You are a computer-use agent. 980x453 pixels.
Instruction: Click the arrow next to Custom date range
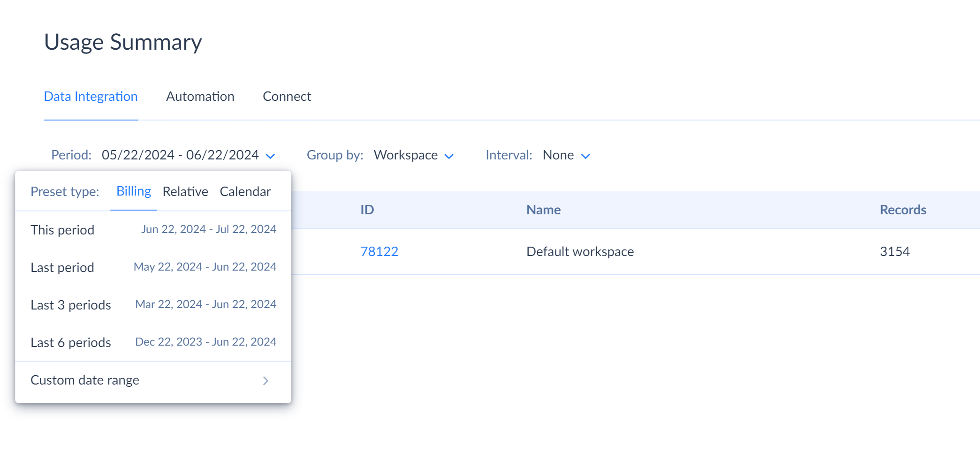tap(266, 381)
